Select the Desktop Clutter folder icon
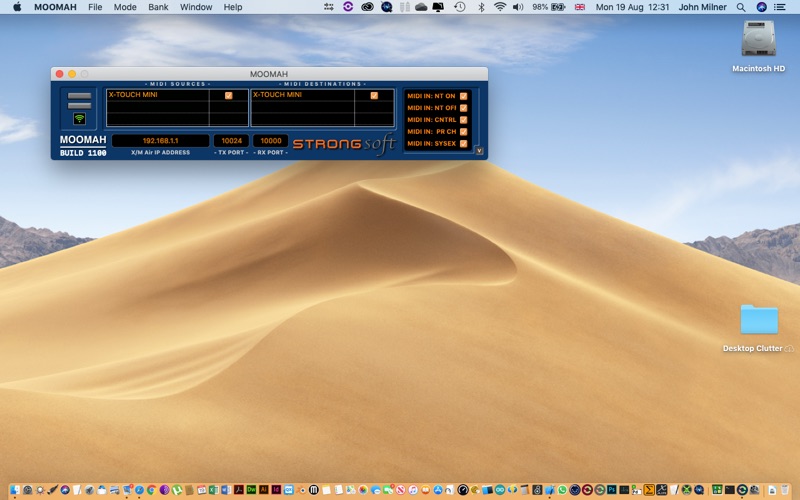Viewport: 800px width, 500px height. click(x=758, y=320)
